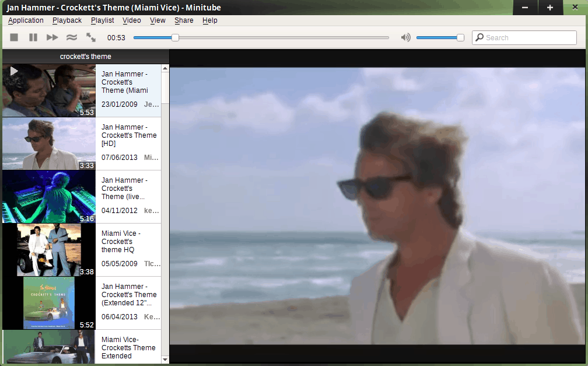Open the Video menu
Screen dimensions: 588x366
(132, 20)
